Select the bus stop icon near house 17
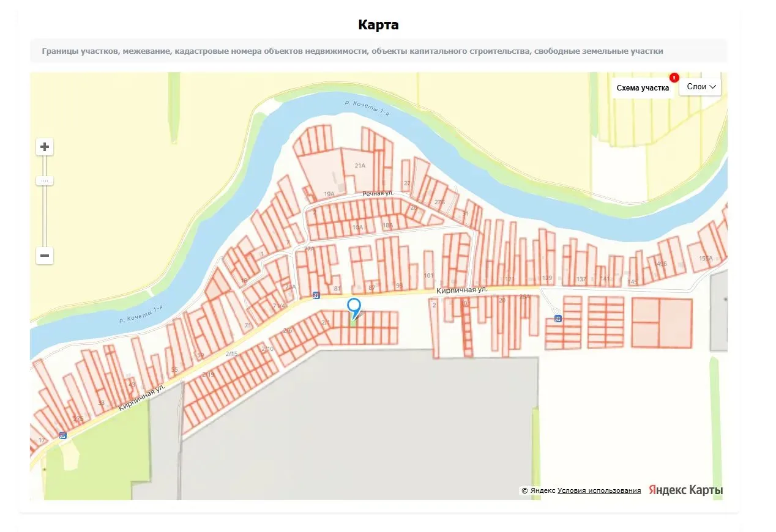 [62, 435]
